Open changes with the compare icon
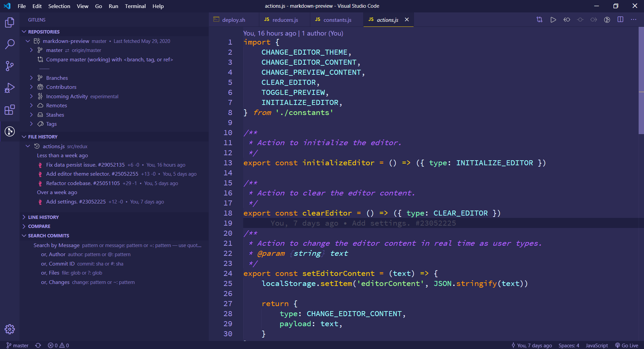The image size is (644, 349). [x=539, y=20]
